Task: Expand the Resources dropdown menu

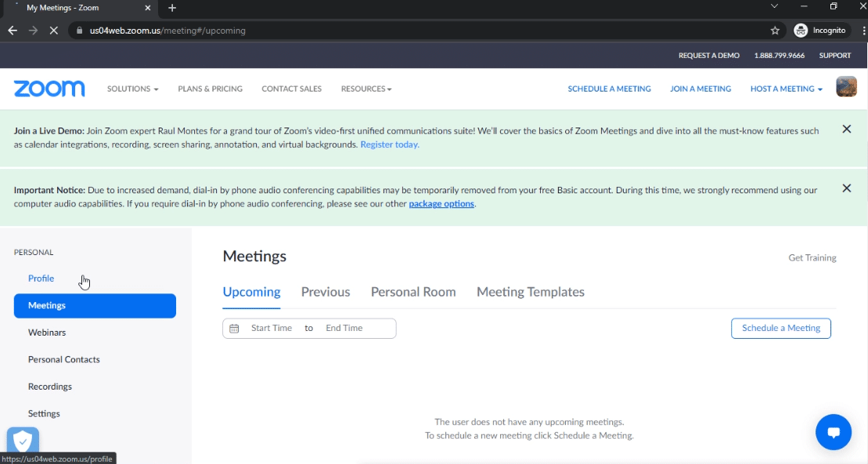Action: click(x=366, y=88)
